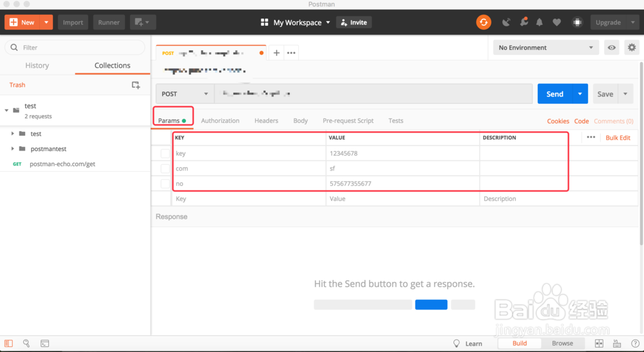This screenshot has height=352, width=644.
Task: Click the Bulk Edit link
Action: 618,138
